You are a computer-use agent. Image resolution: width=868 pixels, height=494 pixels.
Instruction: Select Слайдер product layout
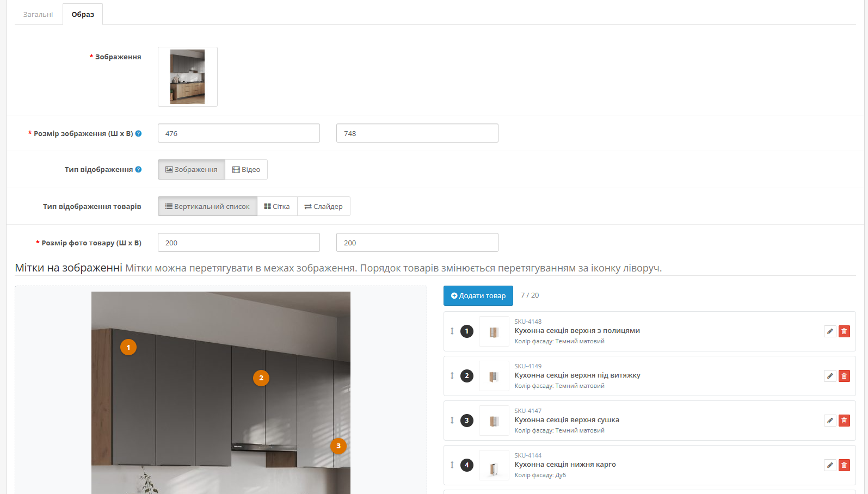tap(323, 206)
